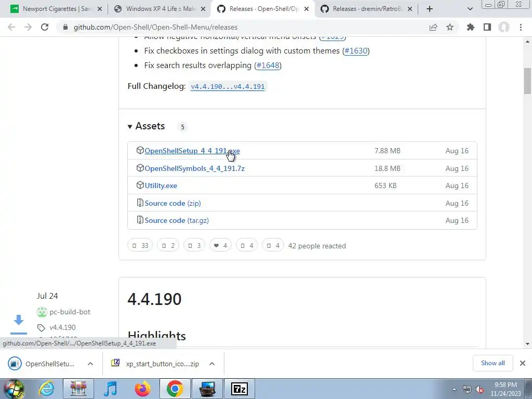Click the reaction button with 3 count
The image size is (532, 399).
[194, 246]
